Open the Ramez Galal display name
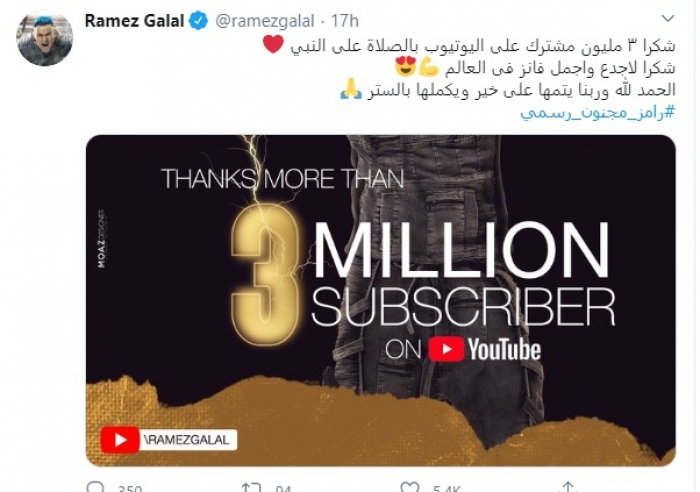The width and height of the screenshot is (700, 492). click(x=134, y=21)
